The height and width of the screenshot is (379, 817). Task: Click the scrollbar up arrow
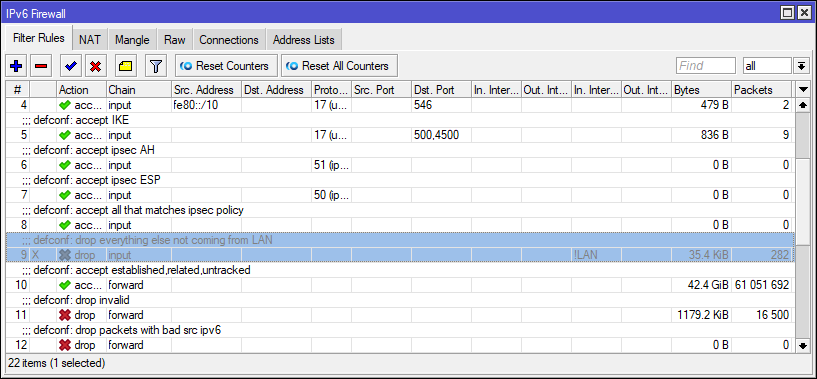[x=802, y=105]
